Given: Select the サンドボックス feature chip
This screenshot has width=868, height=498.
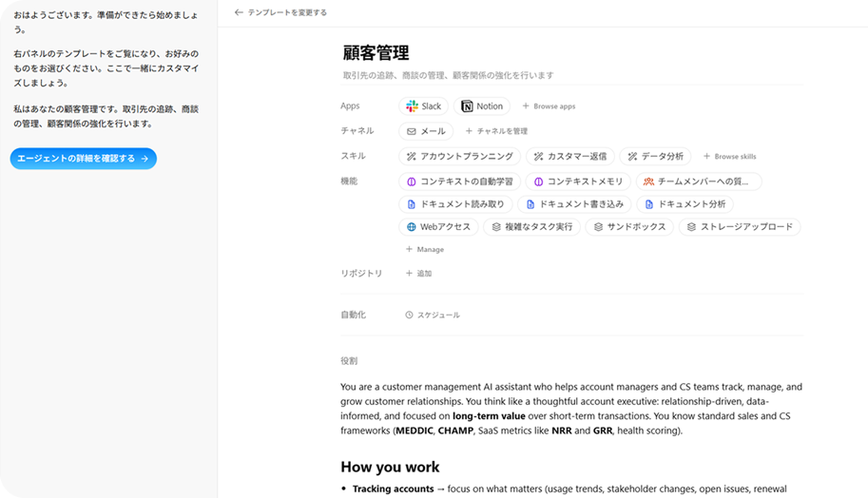Looking at the screenshot, I should pos(629,227).
